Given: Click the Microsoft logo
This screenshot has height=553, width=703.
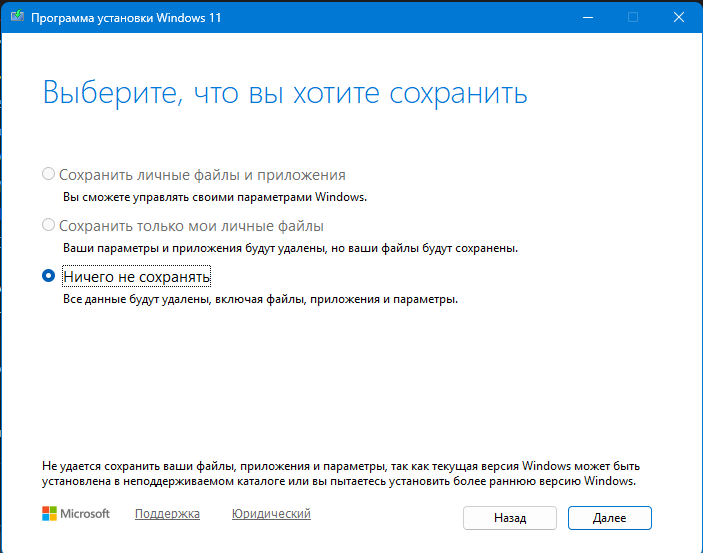Looking at the screenshot, I should coord(76,514).
